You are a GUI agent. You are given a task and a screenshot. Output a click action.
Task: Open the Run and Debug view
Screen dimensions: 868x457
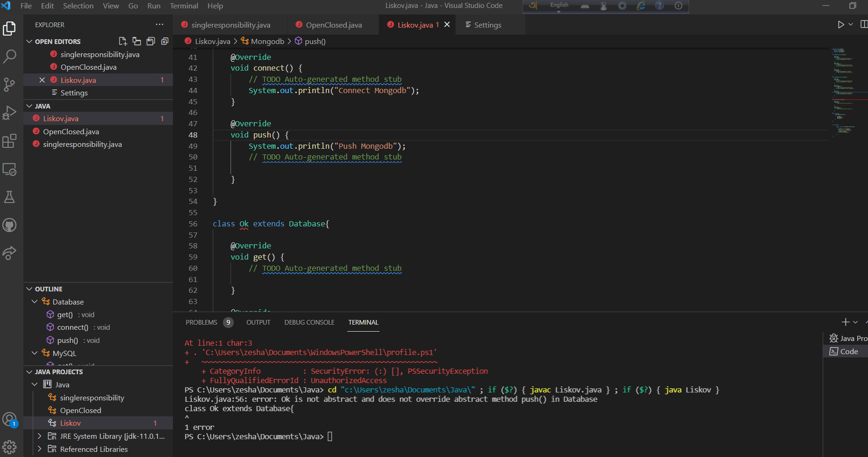[9, 112]
